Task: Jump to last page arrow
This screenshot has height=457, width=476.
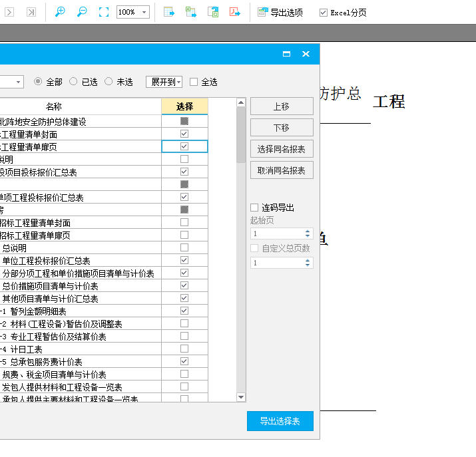Action: pyautogui.click(x=31, y=12)
